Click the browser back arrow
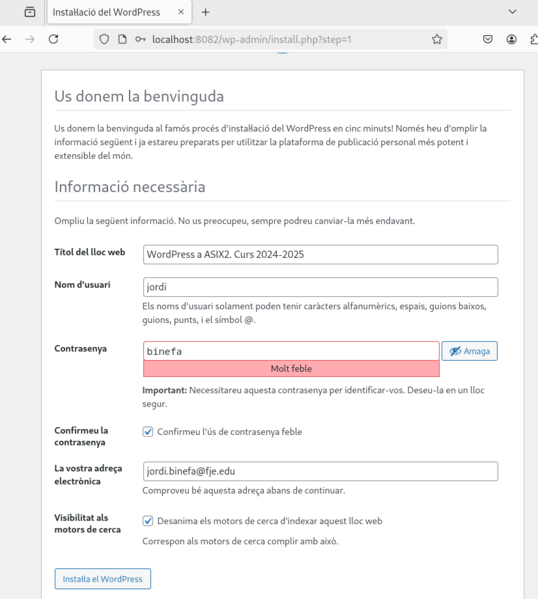Screen dimensions: 538x599 (6, 39)
